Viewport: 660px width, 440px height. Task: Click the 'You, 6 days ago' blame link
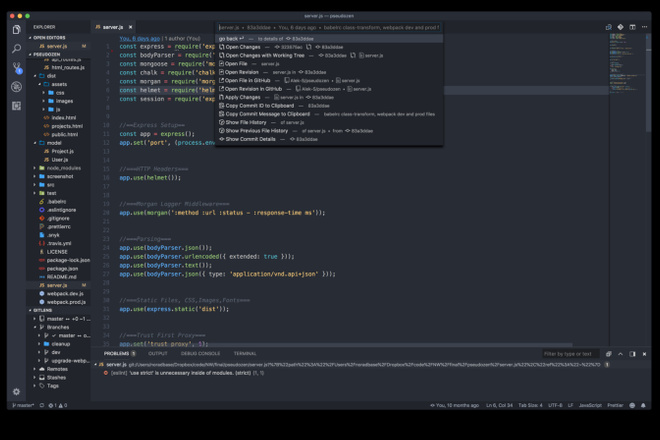pos(139,38)
